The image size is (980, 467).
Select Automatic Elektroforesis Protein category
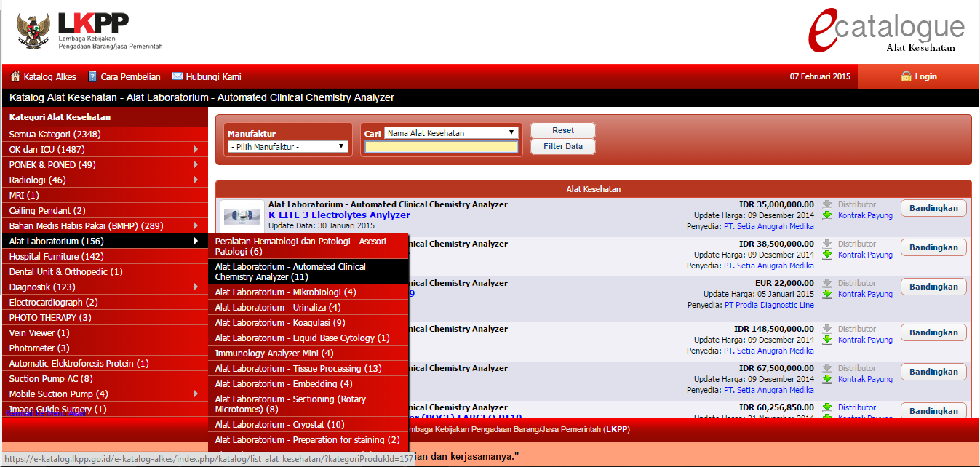click(x=105, y=363)
